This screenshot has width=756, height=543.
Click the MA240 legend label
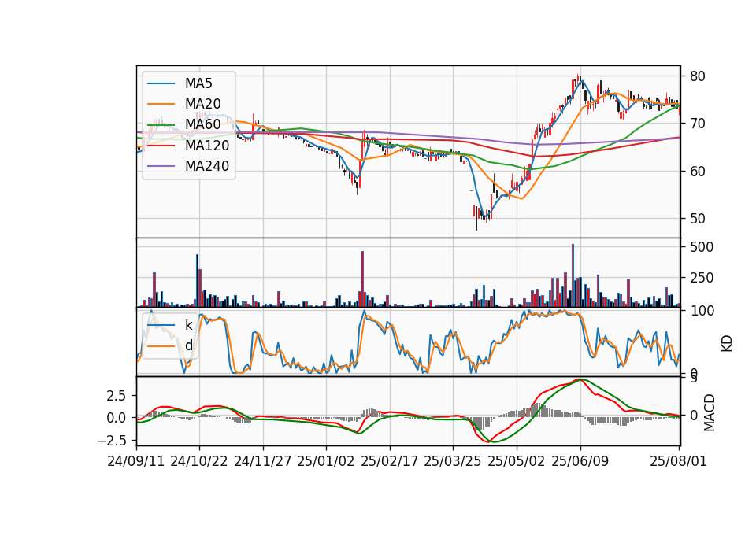[x=207, y=166]
